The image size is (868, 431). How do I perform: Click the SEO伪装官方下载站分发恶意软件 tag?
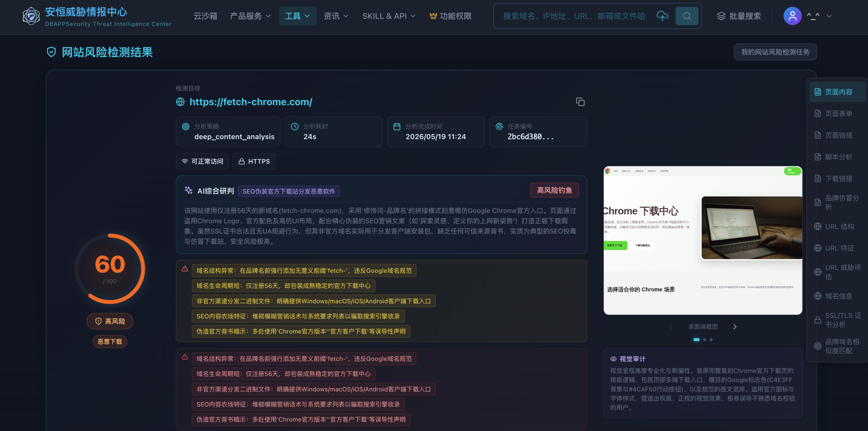coord(289,191)
